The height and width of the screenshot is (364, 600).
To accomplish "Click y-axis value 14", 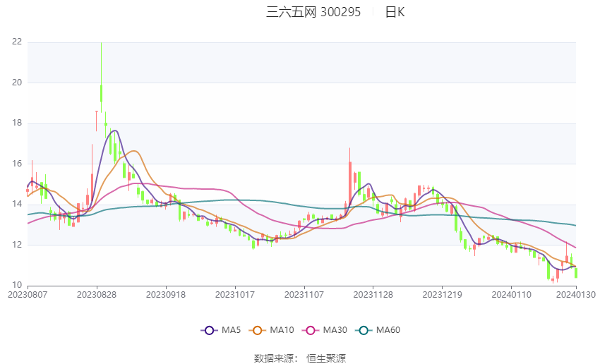I will coord(17,204).
